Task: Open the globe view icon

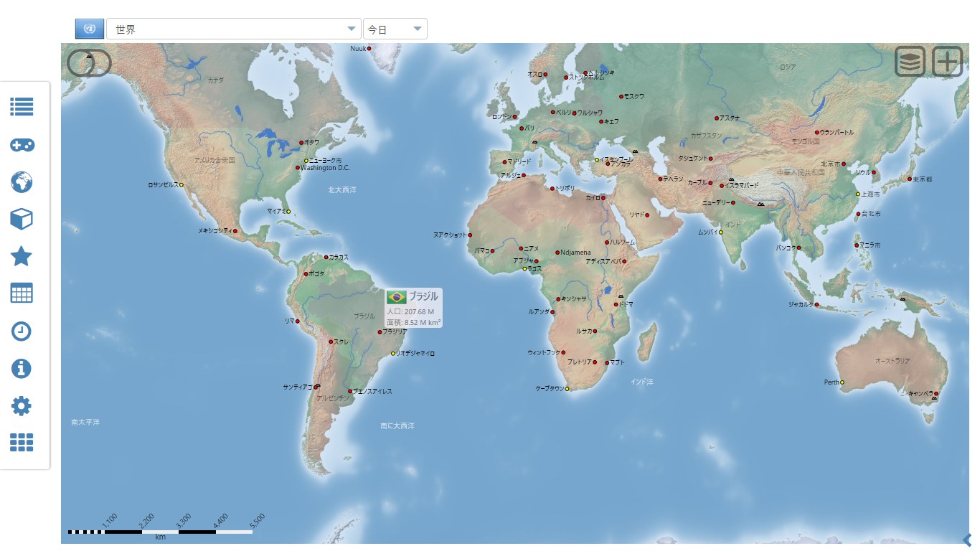Action: tap(22, 182)
